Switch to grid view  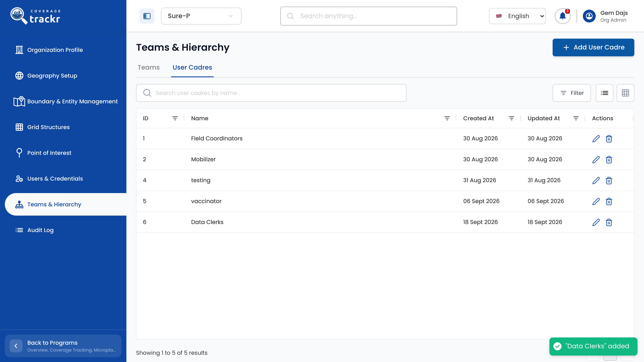(625, 93)
